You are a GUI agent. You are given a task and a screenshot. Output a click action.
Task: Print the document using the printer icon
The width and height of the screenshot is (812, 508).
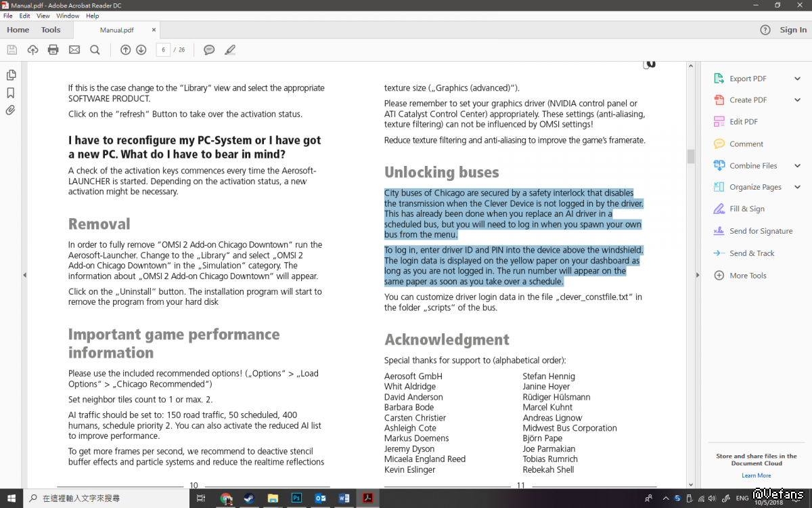(x=53, y=49)
